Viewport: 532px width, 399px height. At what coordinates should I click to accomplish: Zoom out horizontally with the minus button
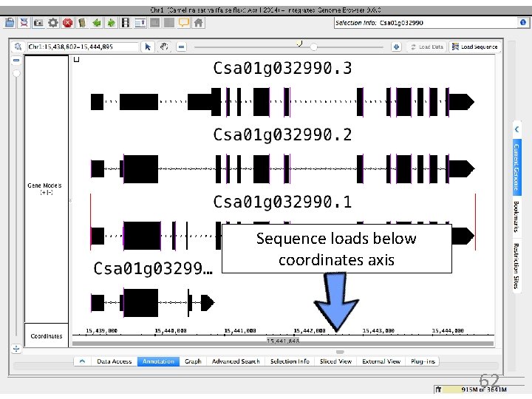coord(182,47)
